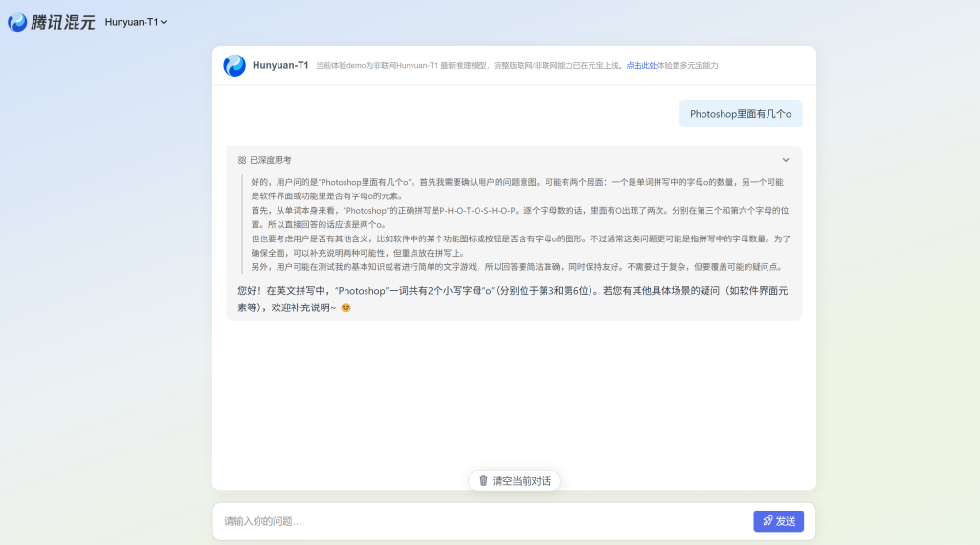Open the Hunyuan-T1 model dropdown
The width and height of the screenshot is (980, 545).
point(136,22)
